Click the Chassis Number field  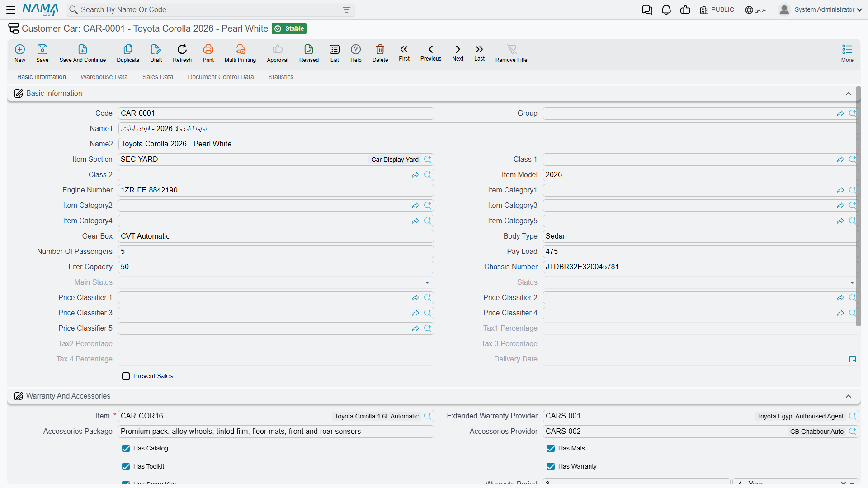click(x=700, y=267)
